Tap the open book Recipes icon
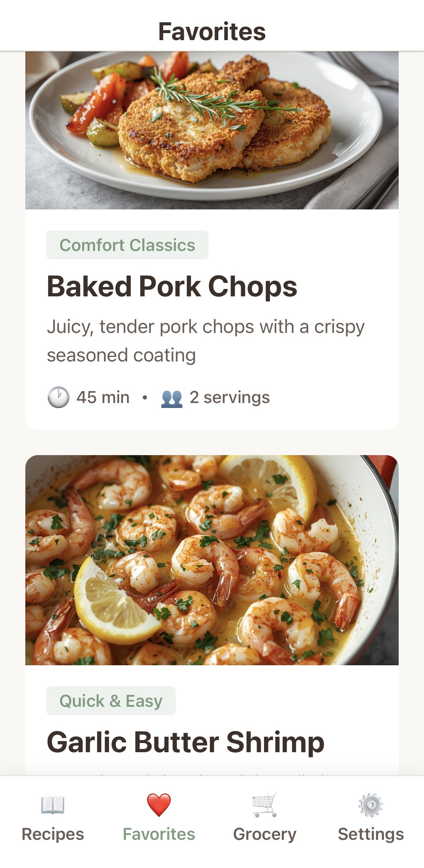Viewport: 424px width, 868px height. [53, 805]
